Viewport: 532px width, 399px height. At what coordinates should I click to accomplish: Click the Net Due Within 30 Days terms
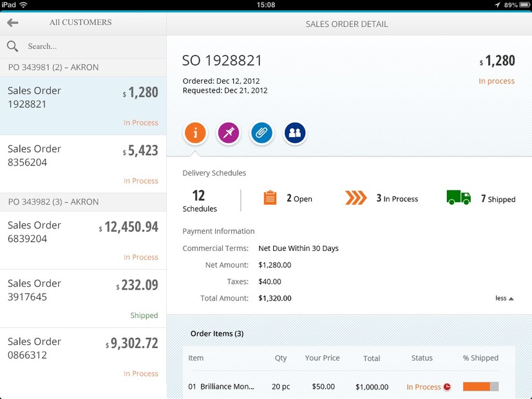click(x=298, y=248)
